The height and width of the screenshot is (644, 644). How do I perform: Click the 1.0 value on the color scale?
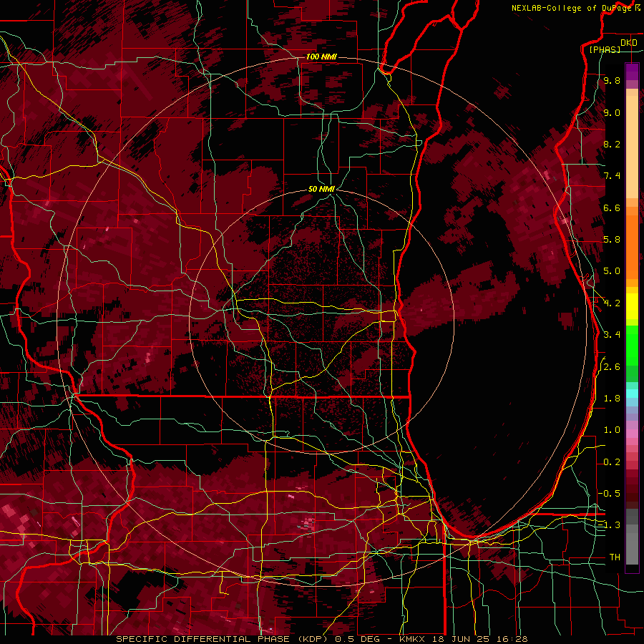tap(612, 430)
